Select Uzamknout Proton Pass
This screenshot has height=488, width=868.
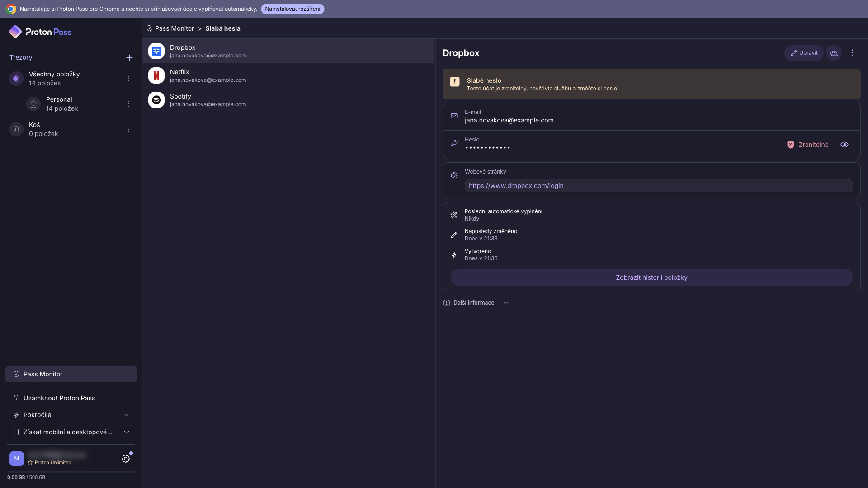click(71, 398)
